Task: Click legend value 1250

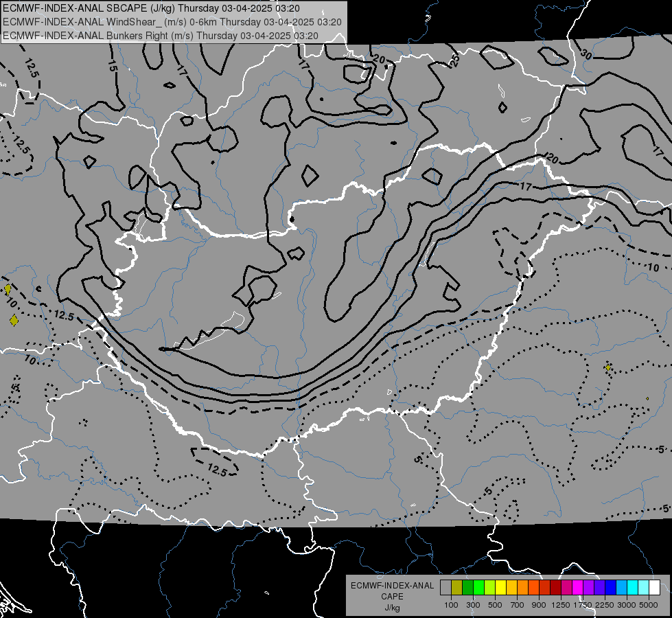Action: pos(561,605)
